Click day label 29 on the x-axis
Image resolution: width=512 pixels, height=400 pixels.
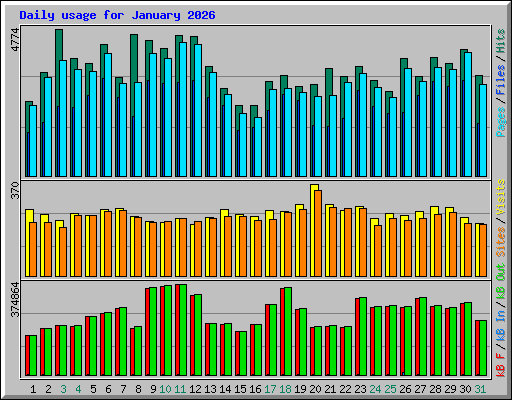click(450, 389)
